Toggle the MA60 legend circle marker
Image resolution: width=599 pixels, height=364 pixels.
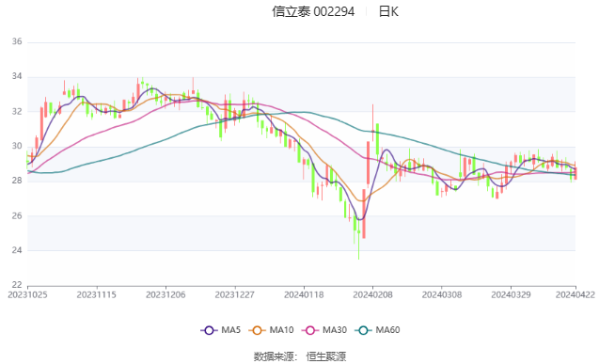363,330
